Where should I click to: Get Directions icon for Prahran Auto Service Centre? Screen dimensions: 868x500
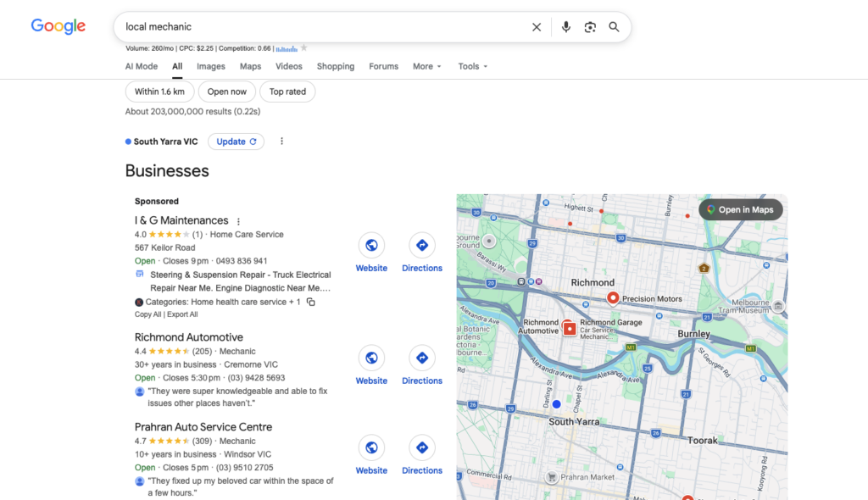pos(422,448)
